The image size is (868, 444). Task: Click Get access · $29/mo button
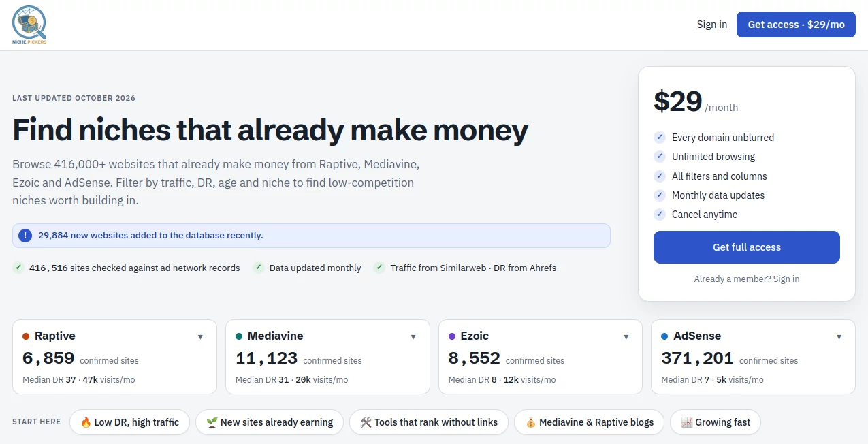pyautogui.click(x=796, y=25)
